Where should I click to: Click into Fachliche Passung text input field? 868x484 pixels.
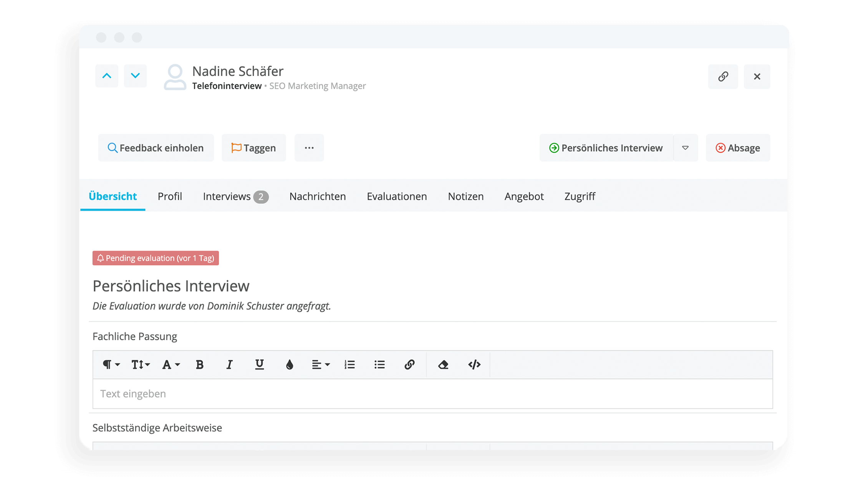(432, 393)
